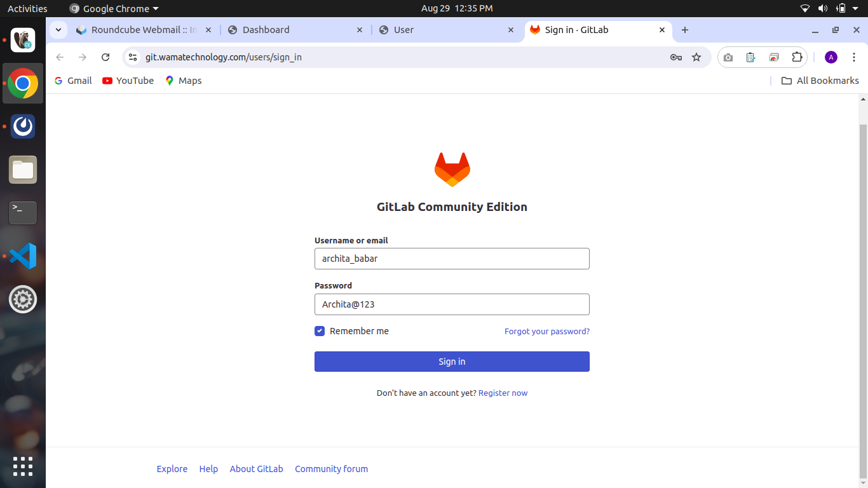868x488 pixels.
Task: Click the Sign in button
Action: point(452,362)
